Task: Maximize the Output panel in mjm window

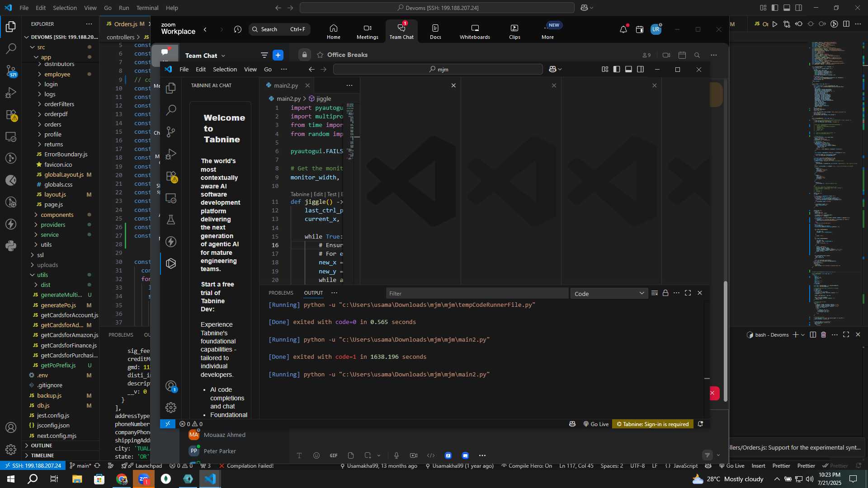Action: (688, 293)
